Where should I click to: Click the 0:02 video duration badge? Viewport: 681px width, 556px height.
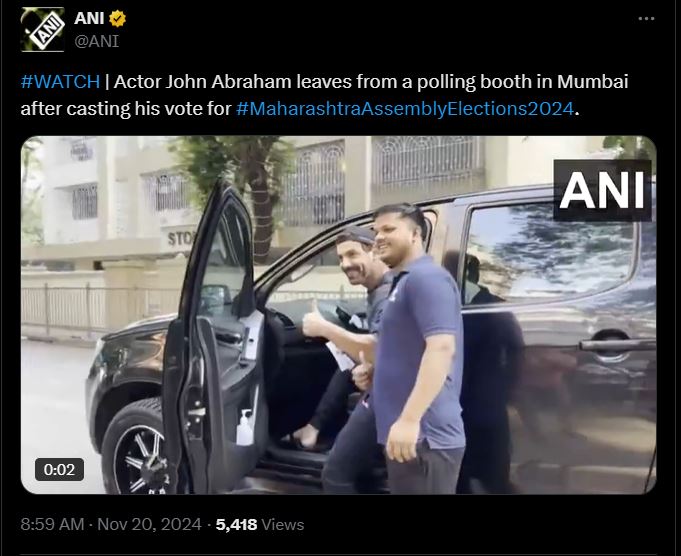59,470
